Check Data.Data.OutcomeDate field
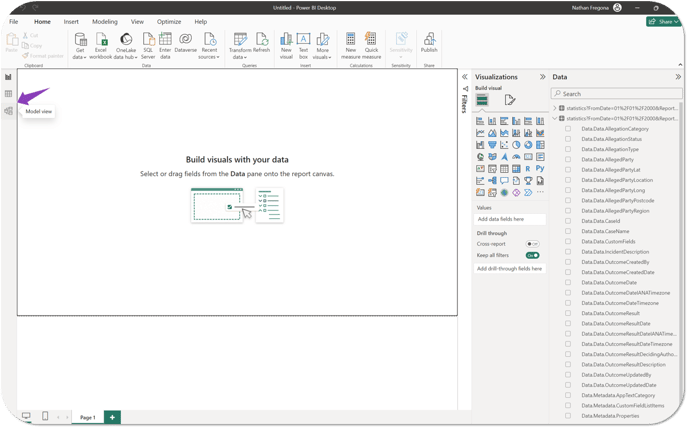This screenshot has width=688, height=428. pyautogui.click(x=568, y=283)
